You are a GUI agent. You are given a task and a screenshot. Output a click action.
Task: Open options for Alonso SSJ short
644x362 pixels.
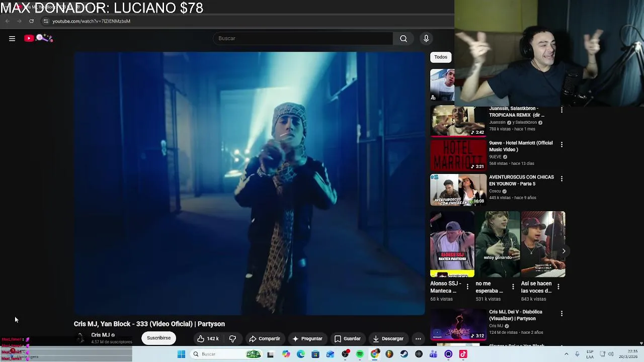tap(467, 287)
